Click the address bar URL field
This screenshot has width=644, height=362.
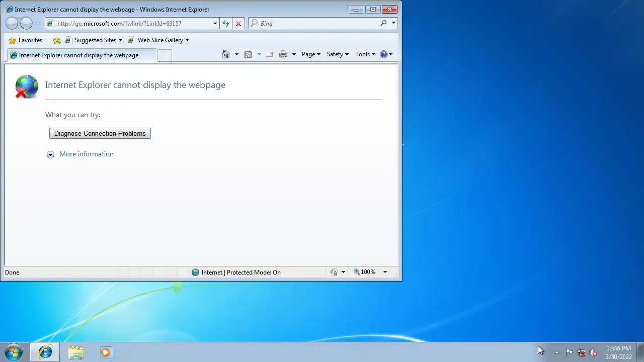coord(128,23)
